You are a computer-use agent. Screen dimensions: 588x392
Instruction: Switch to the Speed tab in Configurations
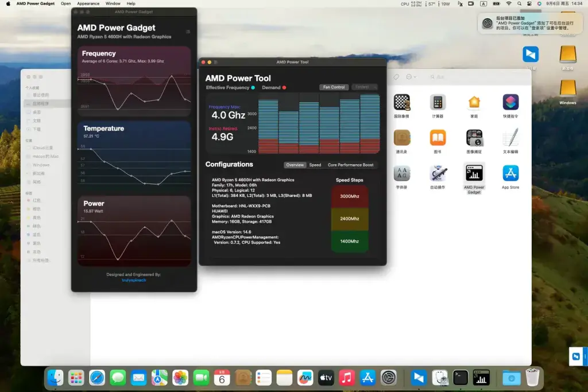[x=315, y=165]
